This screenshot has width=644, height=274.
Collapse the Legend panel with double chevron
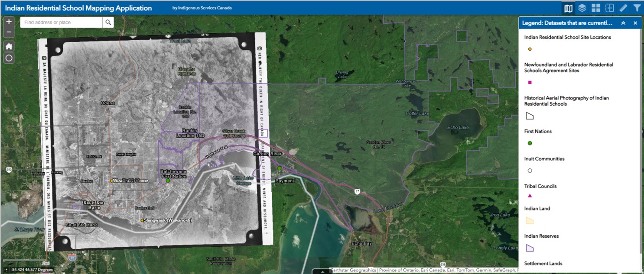[x=623, y=23]
